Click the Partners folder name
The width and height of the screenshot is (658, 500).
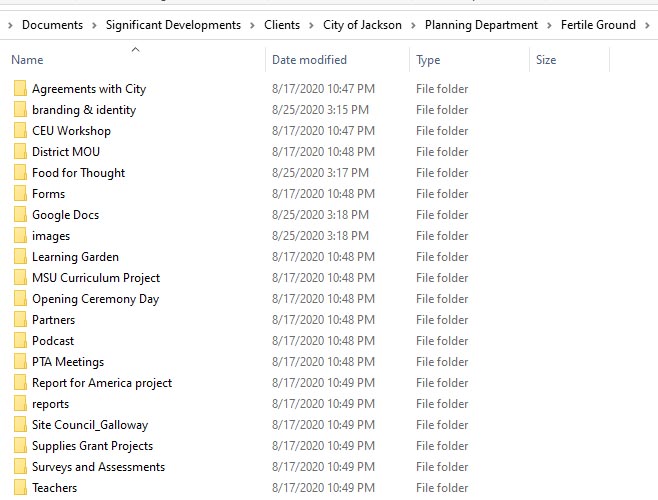click(53, 319)
